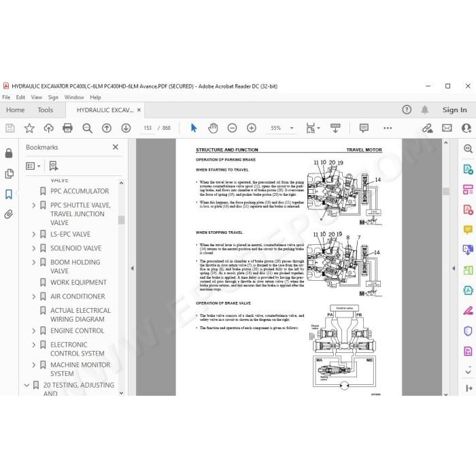Open more tools ellipsis
Image resolution: width=476 pixels, height=476 pixels.
(x=388, y=128)
